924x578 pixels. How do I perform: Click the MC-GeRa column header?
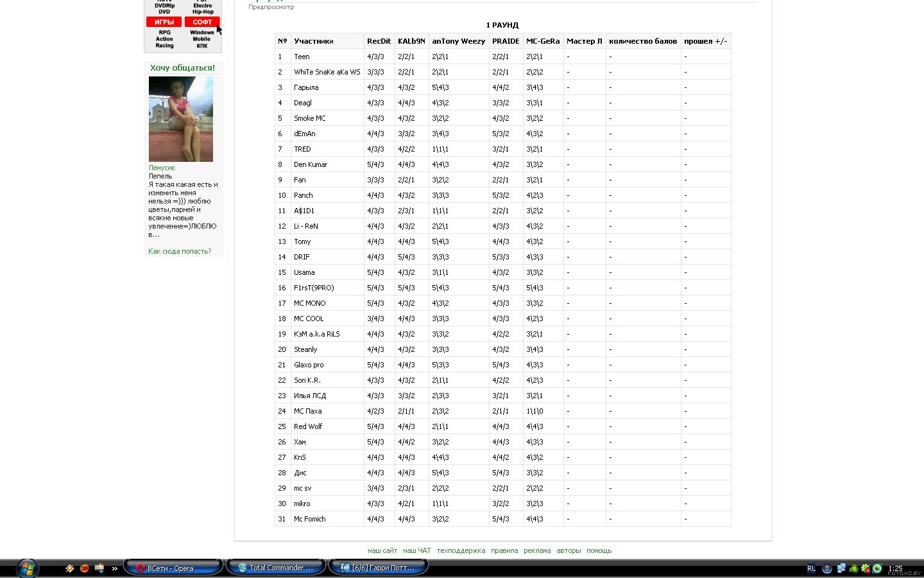point(543,41)
